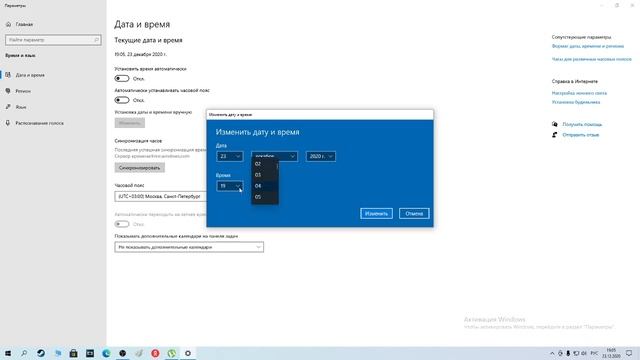The height and width of the screenshot is (360, 640).
Task: Open date, time and regional format link
Action: coord(588,46)
